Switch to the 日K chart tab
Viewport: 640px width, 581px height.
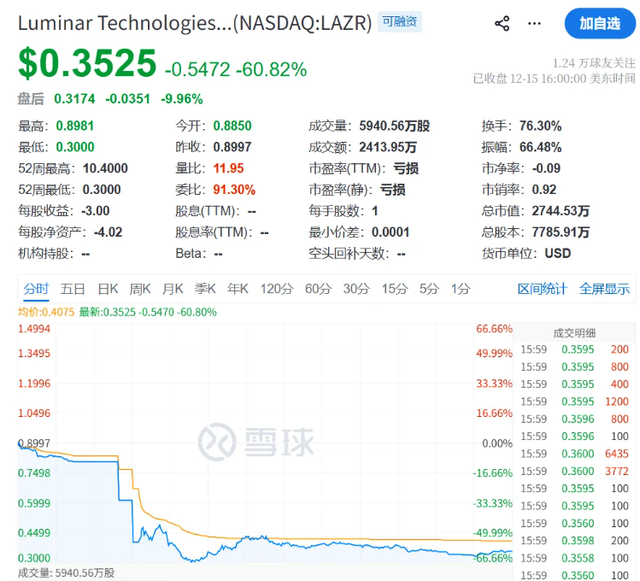tap(107, 289)
